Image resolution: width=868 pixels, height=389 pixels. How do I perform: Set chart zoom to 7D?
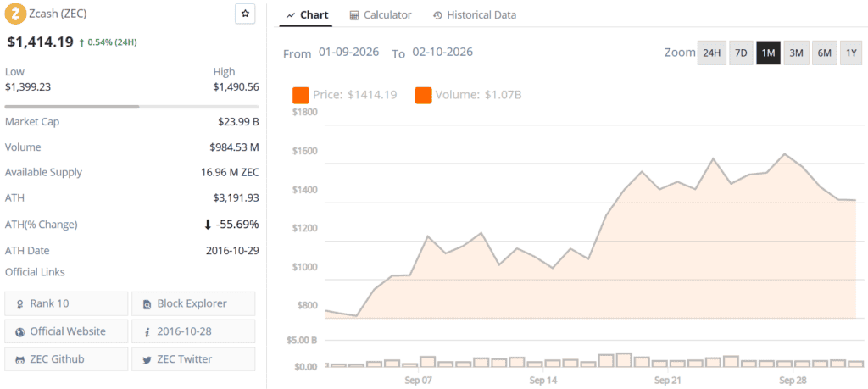[741, 53]
